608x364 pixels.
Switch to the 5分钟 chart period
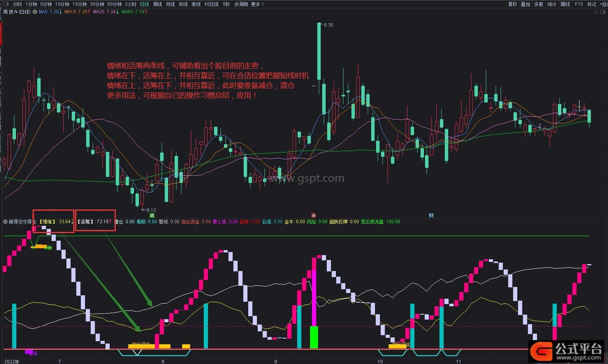pyautogui.click(x=46, y=4)
